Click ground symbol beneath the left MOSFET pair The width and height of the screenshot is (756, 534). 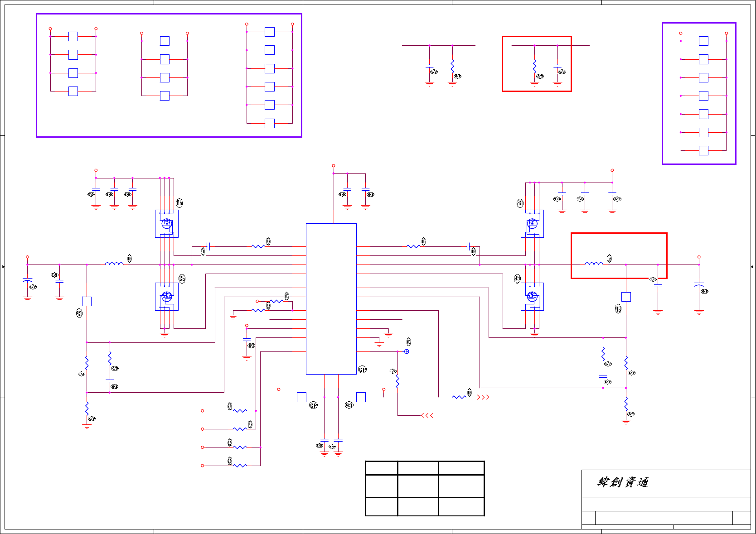pos(165,335)
